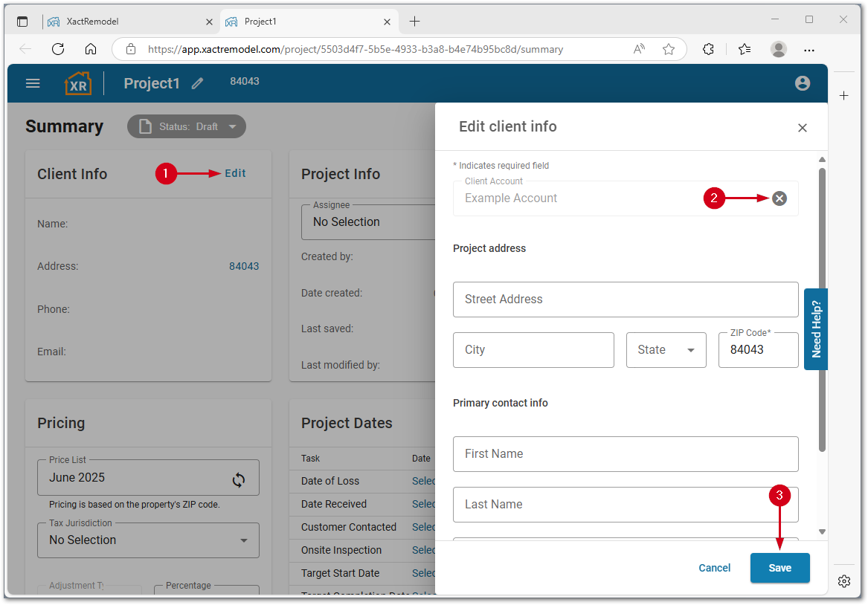The height and width of the screenshot is (605, 868).
Task: Click the document icon in Status pill
Action: [x=145, y=126]
